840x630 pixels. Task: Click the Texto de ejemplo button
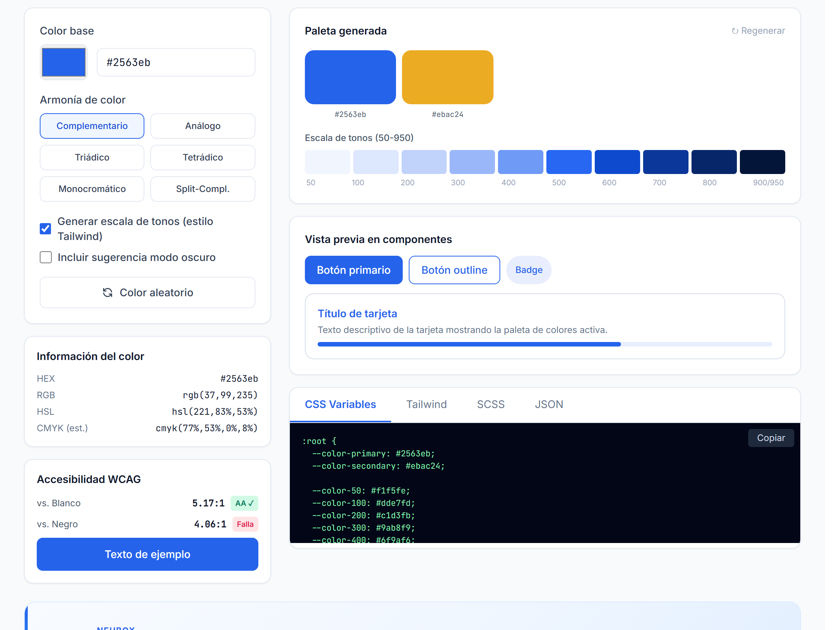point(147,554)
